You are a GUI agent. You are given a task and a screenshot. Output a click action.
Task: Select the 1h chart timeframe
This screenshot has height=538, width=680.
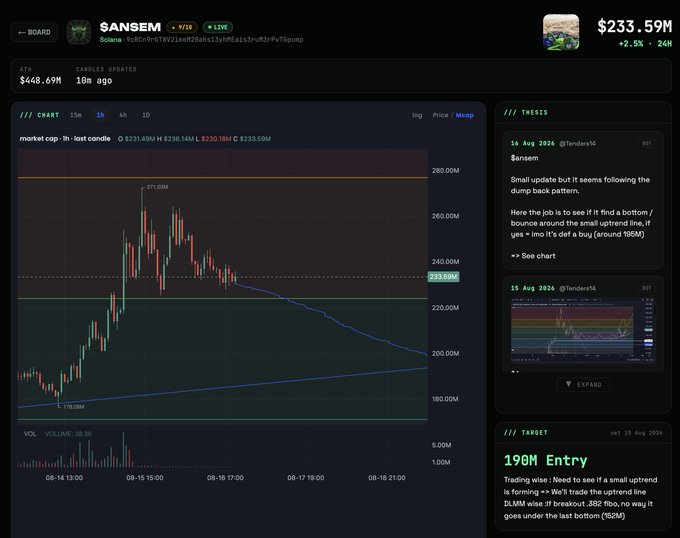coord(100,115)
